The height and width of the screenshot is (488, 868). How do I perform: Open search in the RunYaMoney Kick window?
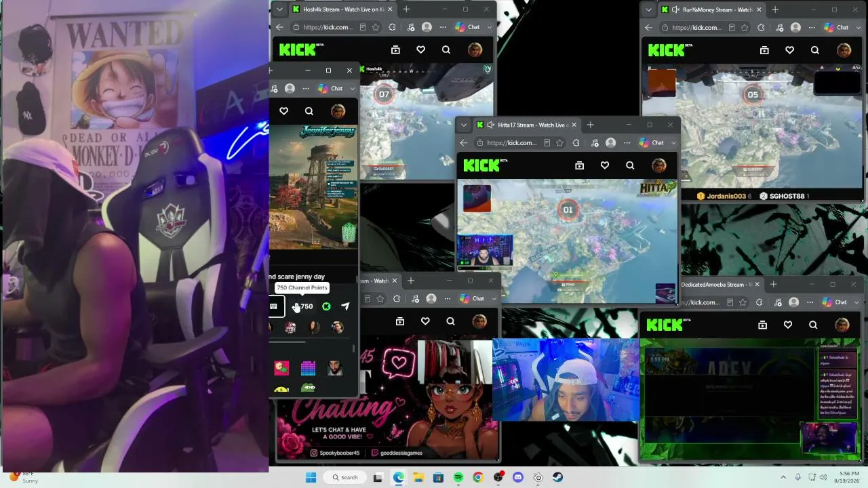[815, 49]
